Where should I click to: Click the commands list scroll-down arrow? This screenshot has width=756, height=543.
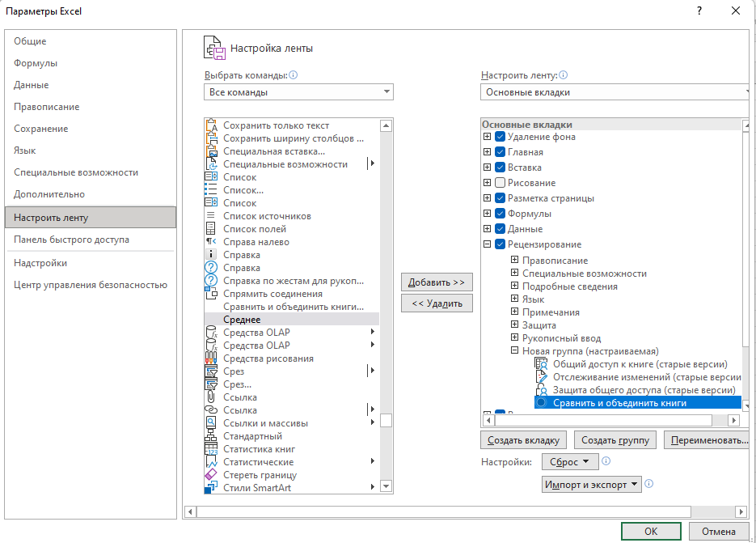(386, 486)
